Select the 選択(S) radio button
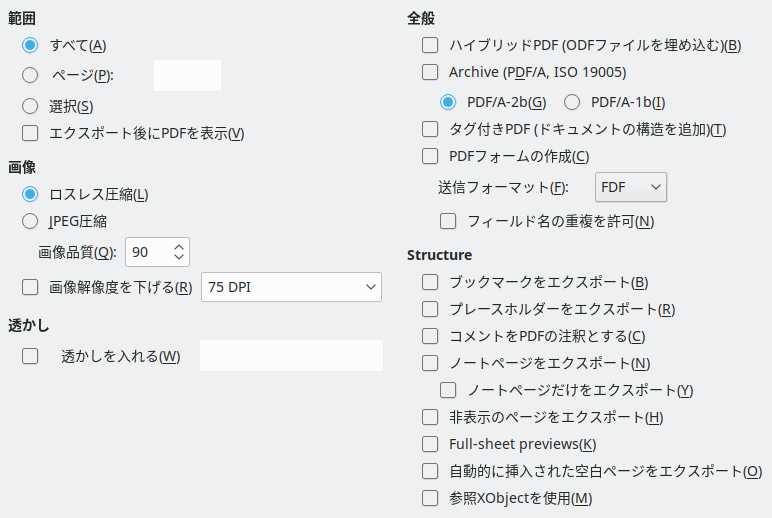The width and height of the screenshot is (772, 518). point(30,106)
